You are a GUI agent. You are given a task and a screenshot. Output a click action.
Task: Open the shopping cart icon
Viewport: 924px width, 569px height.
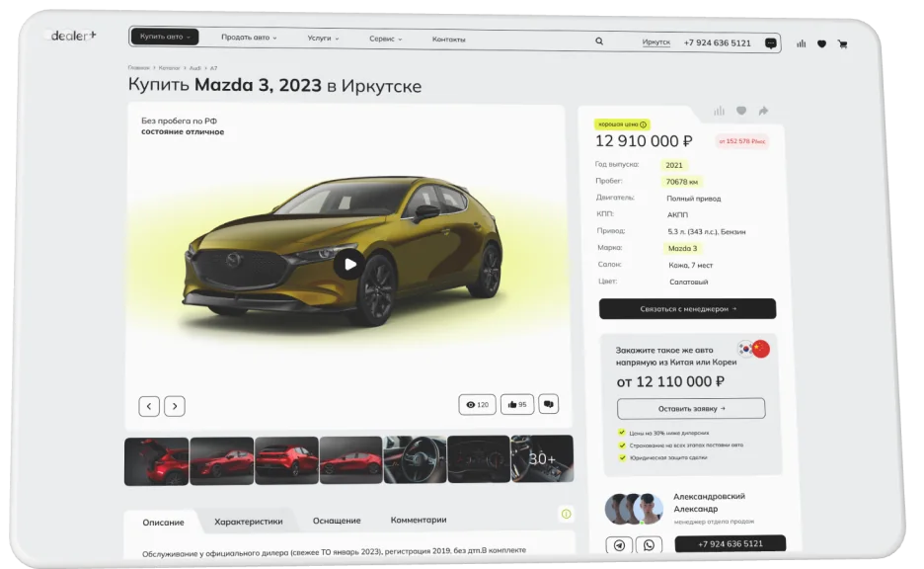842,44
